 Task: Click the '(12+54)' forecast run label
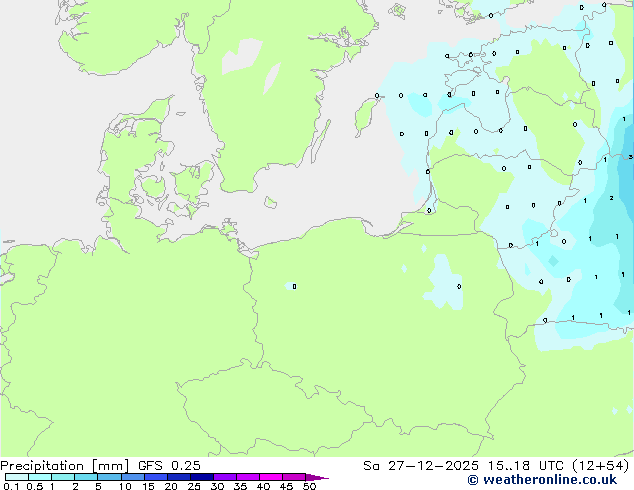[601, 466]
